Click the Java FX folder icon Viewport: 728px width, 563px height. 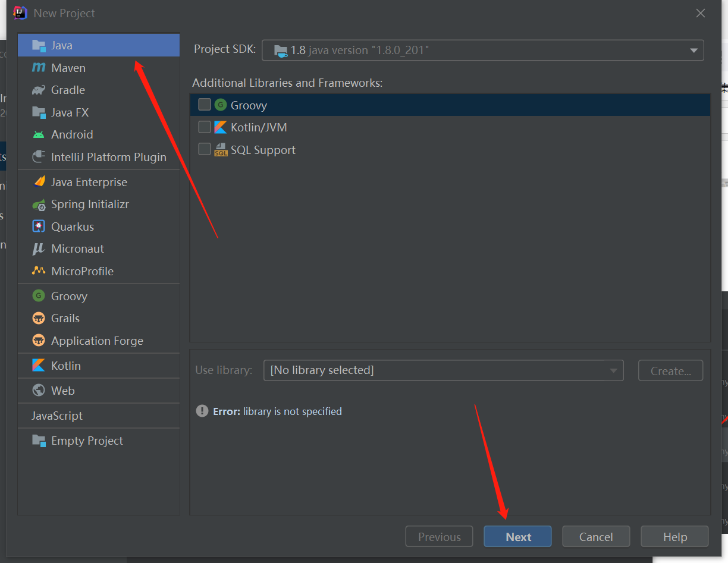(39, 112)
